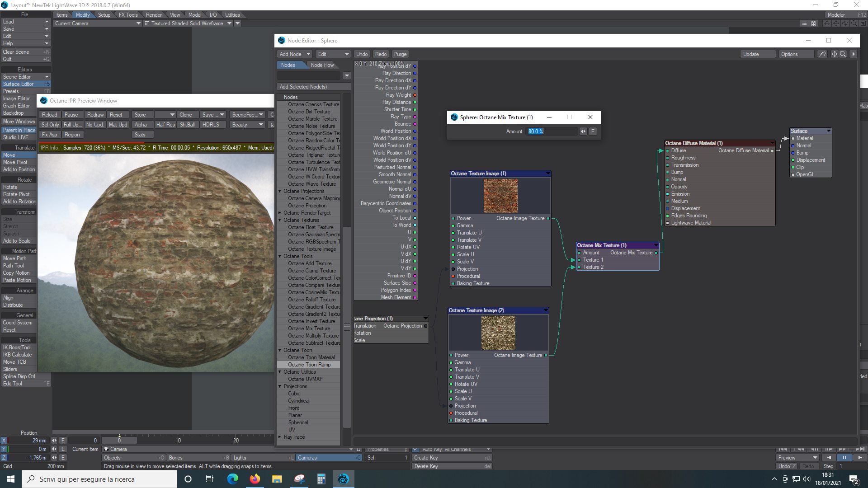Click the Node Editor pan (move arrows) icon
868x488 pixels.
[x=835, y=54]
